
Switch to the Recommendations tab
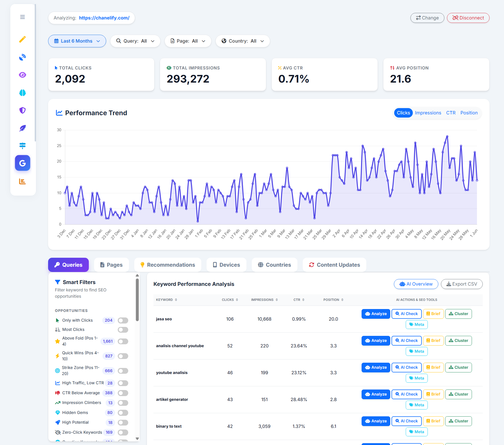coord(168,265)
